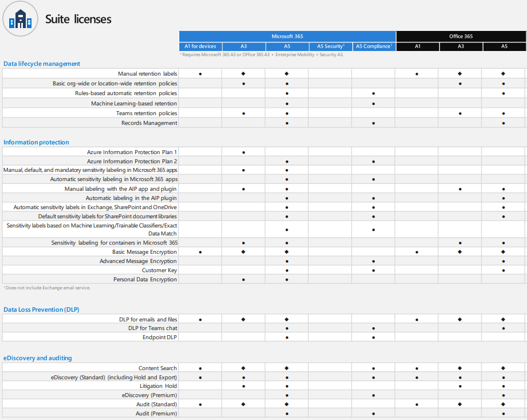Click Litigation Hold dot under Office 365 A5
527x420 pixels.
click(x=503, y=386)
